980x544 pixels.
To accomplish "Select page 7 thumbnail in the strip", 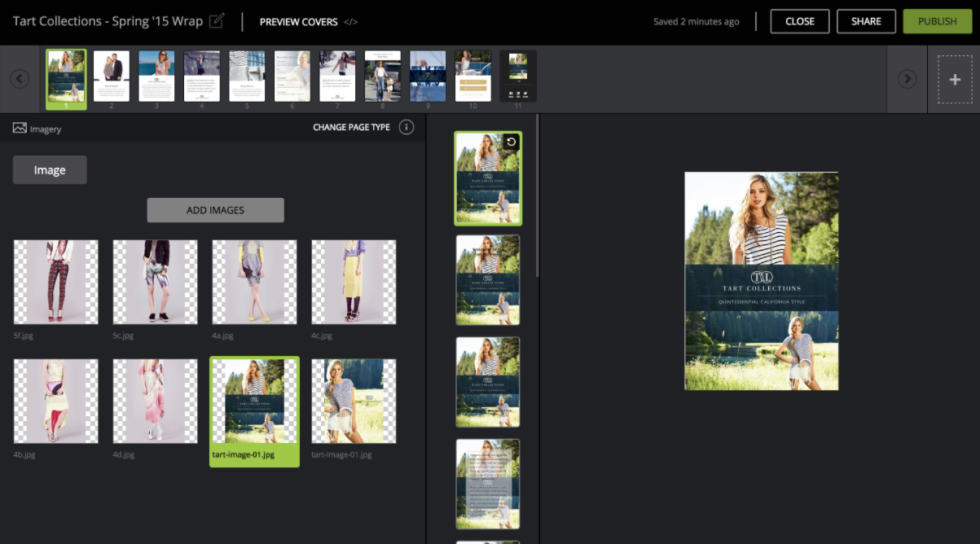I will [x=337, y=77].
